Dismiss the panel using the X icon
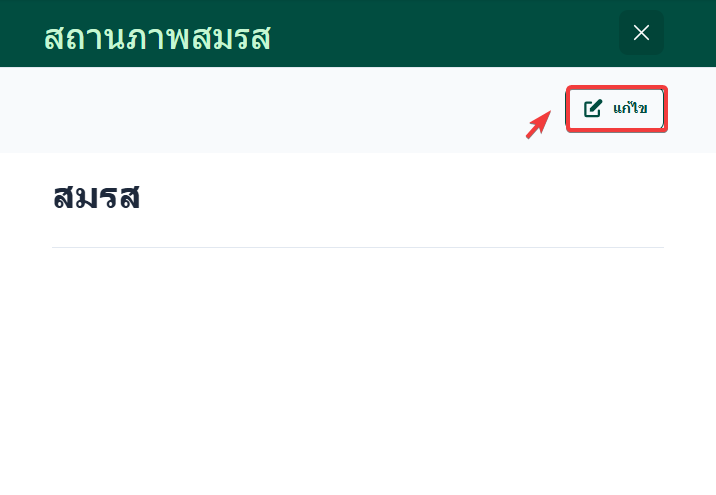The width and height of the screenshot is (716, 495). [641, 33]
